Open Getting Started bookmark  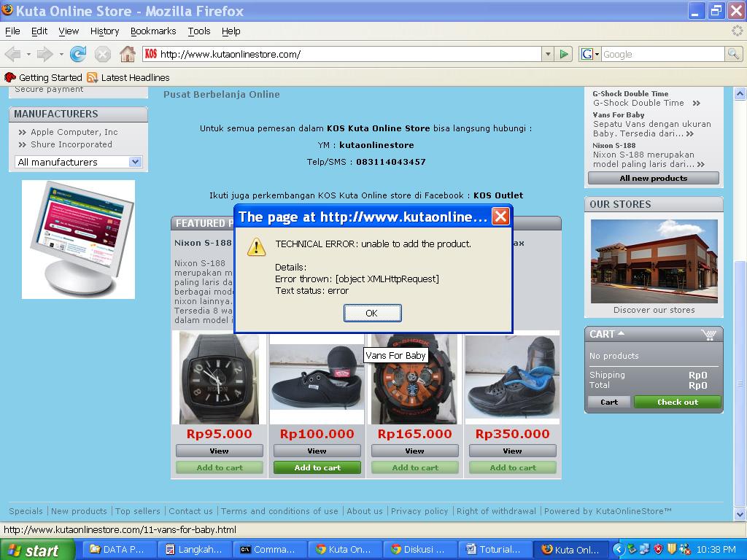(x=43, y=77)
